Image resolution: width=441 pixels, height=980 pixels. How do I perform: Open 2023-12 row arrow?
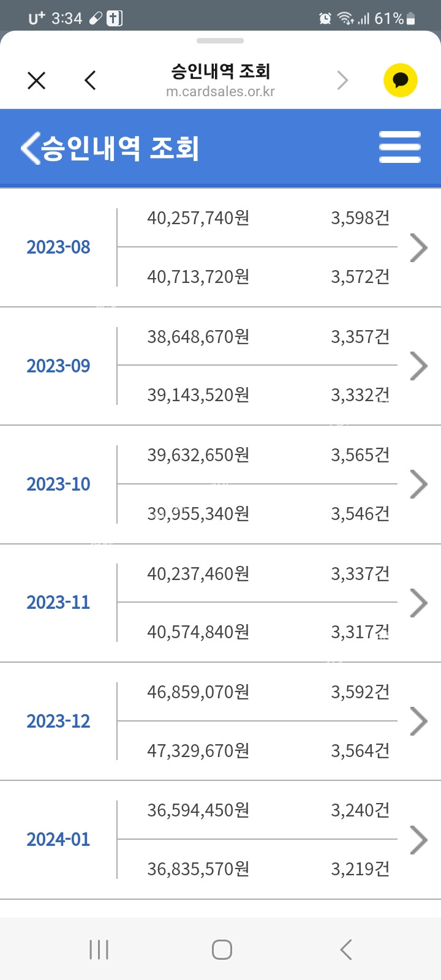418,721
